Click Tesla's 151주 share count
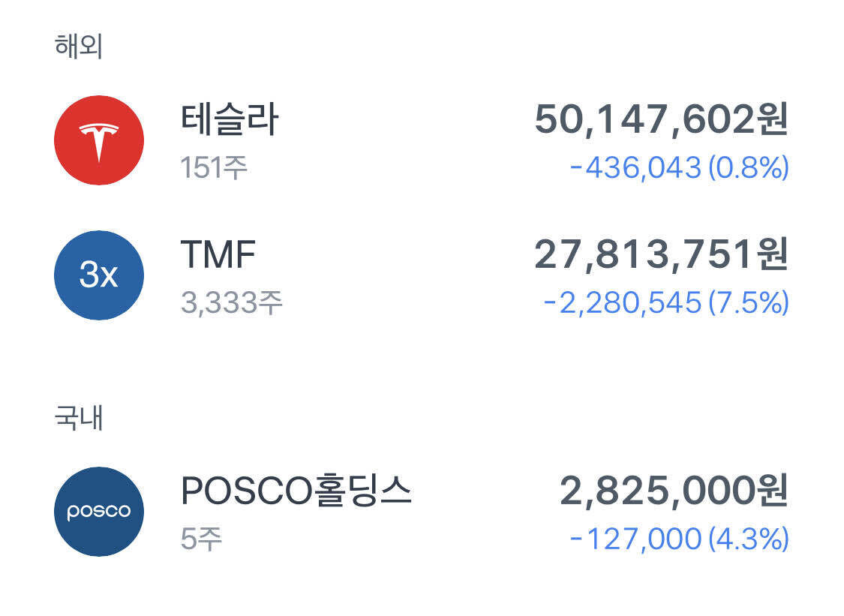The image size is (844, 616). 214,167
